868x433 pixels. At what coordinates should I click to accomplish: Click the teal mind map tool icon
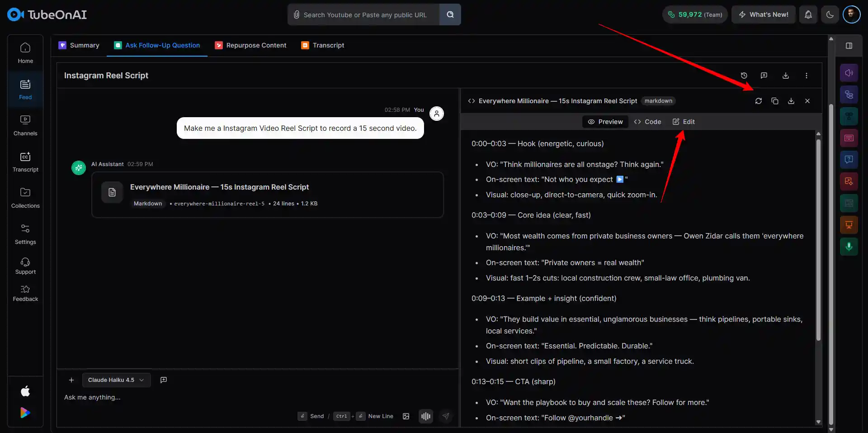849,116
